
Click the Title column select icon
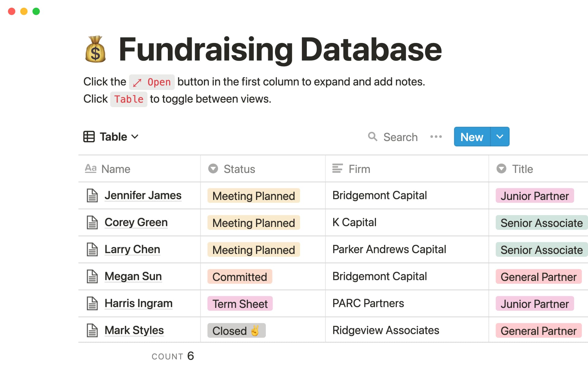501,169
